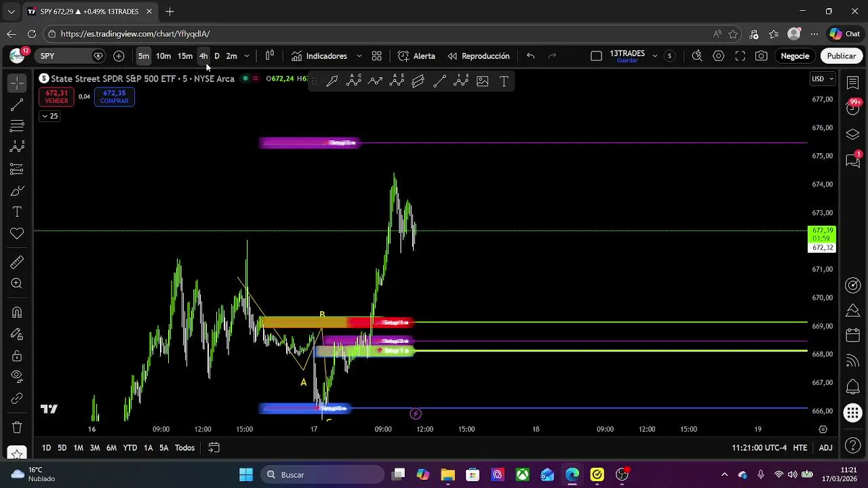
Task: Open 13TRADES layout dropdown arrow
Action: tap(654, 56)
